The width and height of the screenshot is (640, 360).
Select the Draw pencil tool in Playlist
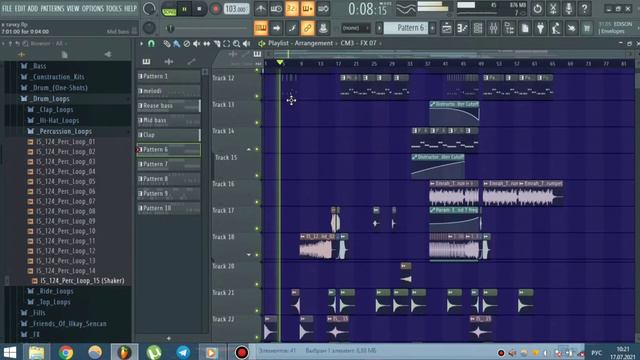[167, 44]
